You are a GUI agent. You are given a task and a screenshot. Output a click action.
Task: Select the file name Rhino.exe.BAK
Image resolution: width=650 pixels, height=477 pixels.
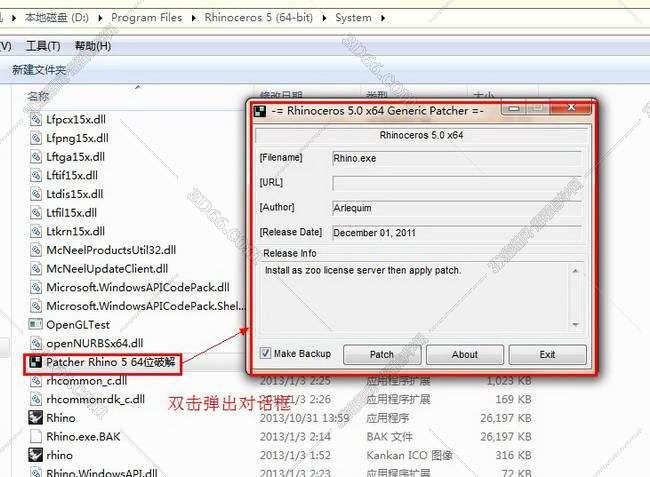83,436
